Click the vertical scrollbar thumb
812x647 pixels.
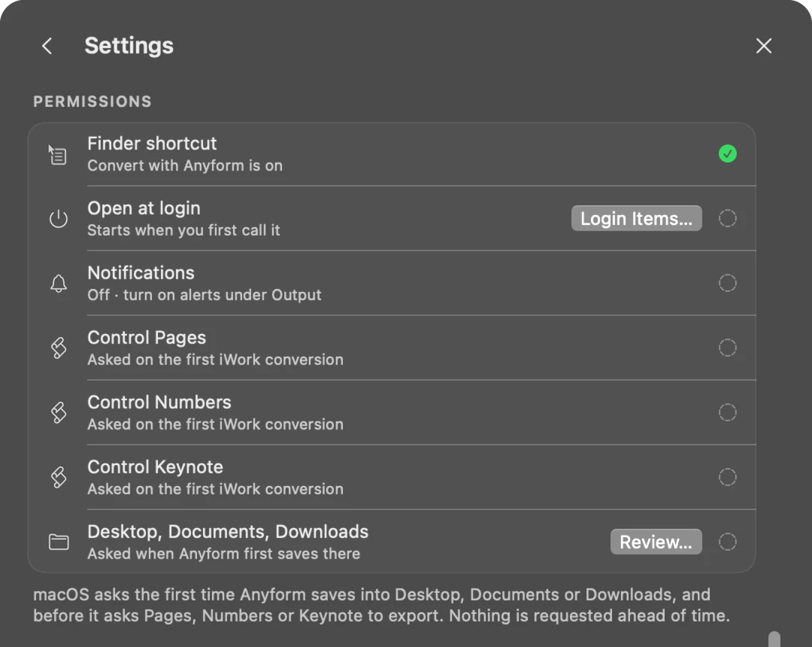774,639
